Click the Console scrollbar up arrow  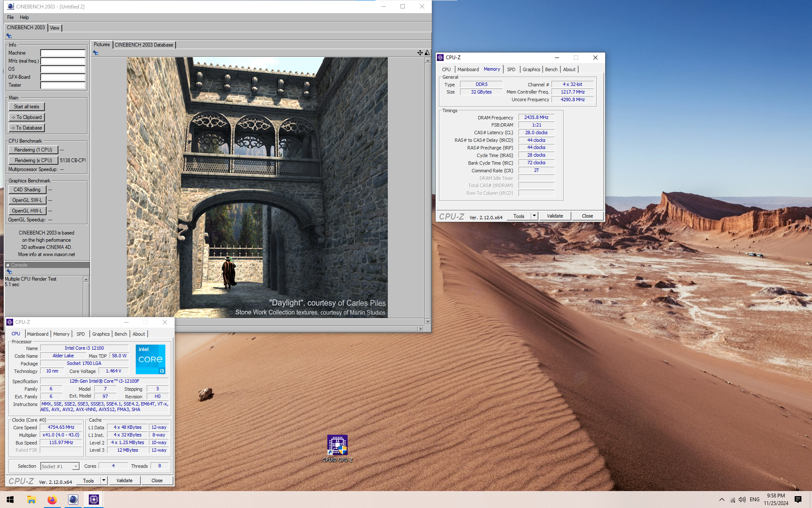click(x=86, y=279)
